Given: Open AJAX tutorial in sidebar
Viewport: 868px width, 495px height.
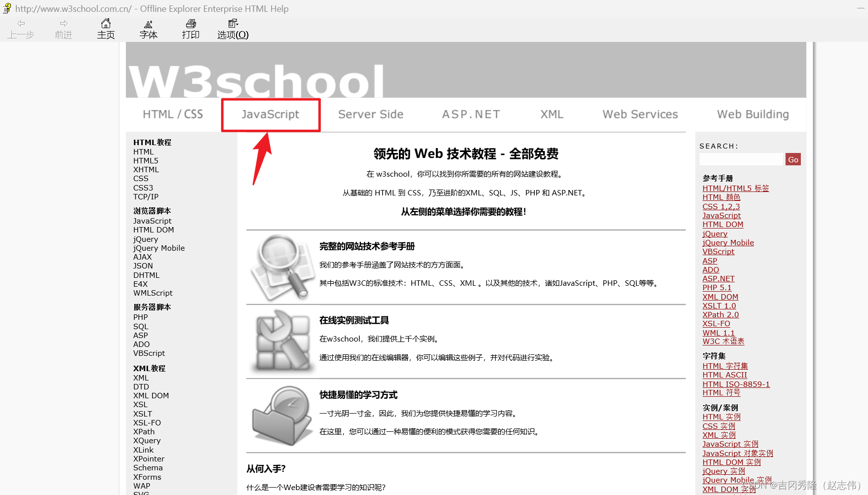Looking at the screenshot, I should (x=143, y=257).
